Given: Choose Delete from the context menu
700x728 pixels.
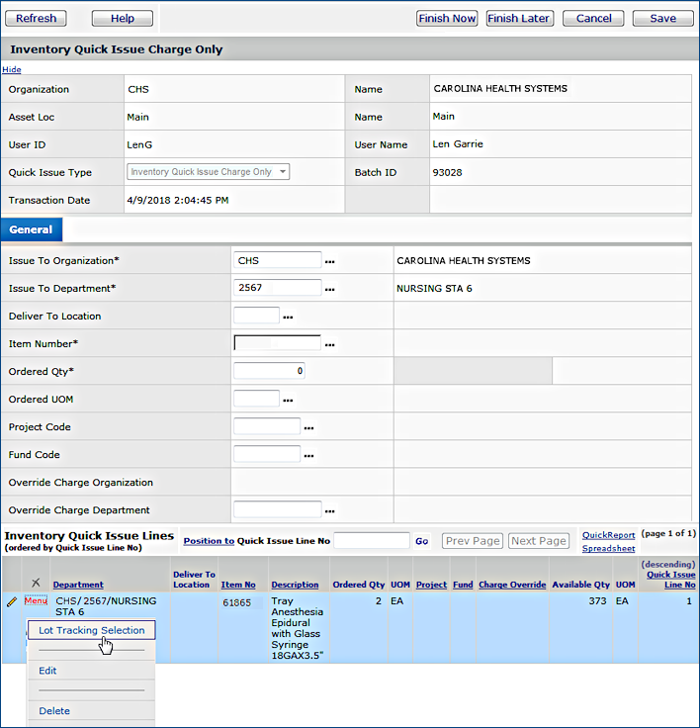Looking at the screenshot, I should point(54,710).
